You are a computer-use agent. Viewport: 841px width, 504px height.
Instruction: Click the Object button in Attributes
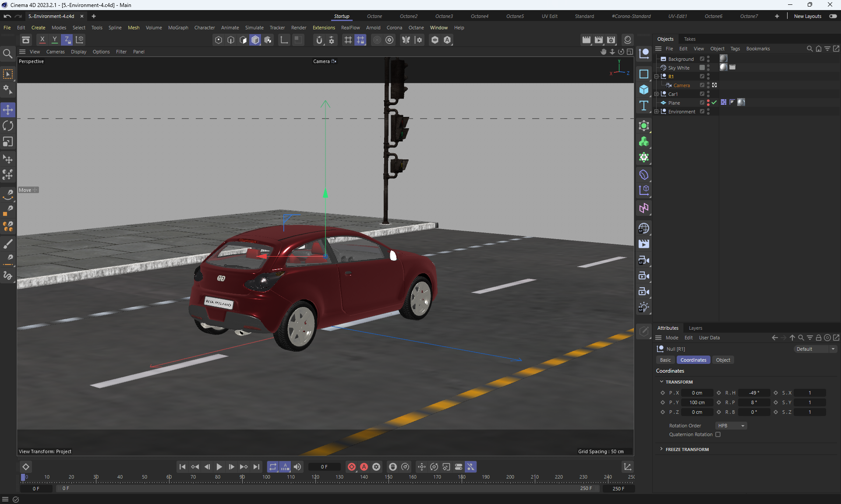coord(723,360)
